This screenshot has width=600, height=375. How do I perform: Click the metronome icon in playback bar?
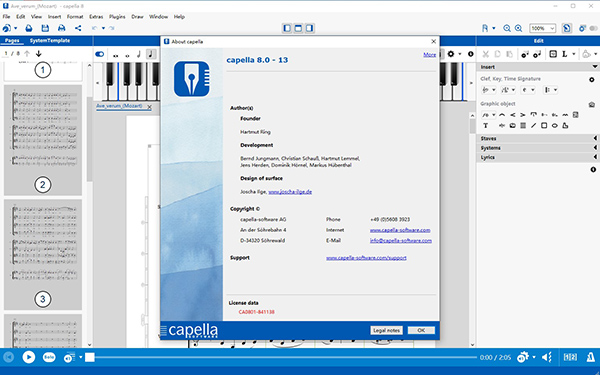click(x=590, y=357)
